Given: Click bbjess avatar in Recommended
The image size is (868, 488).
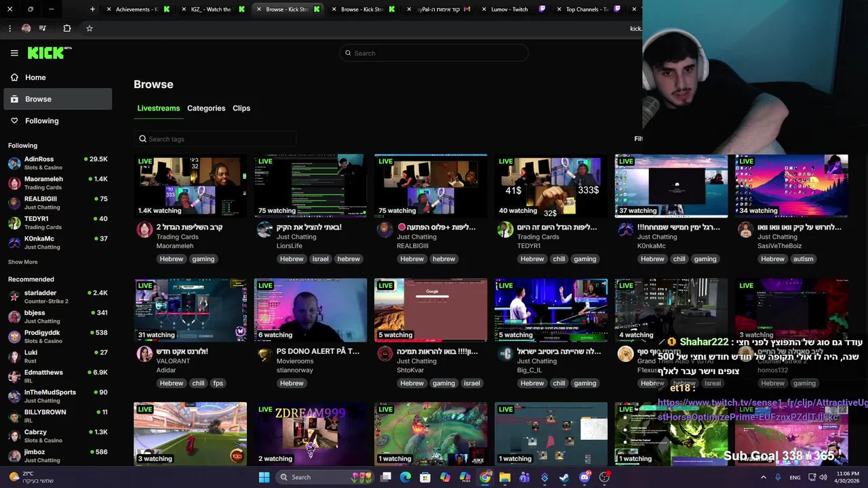Looking at the screenshot, I should 14,317.
